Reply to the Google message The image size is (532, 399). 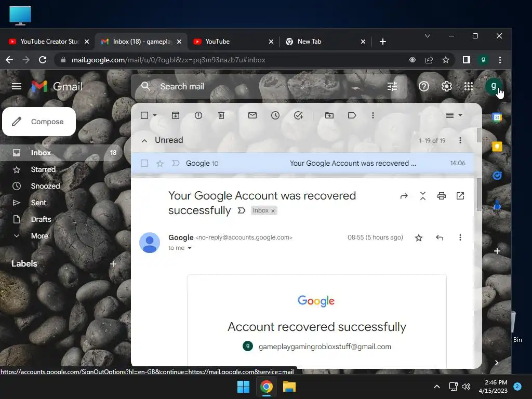point(440,237)
